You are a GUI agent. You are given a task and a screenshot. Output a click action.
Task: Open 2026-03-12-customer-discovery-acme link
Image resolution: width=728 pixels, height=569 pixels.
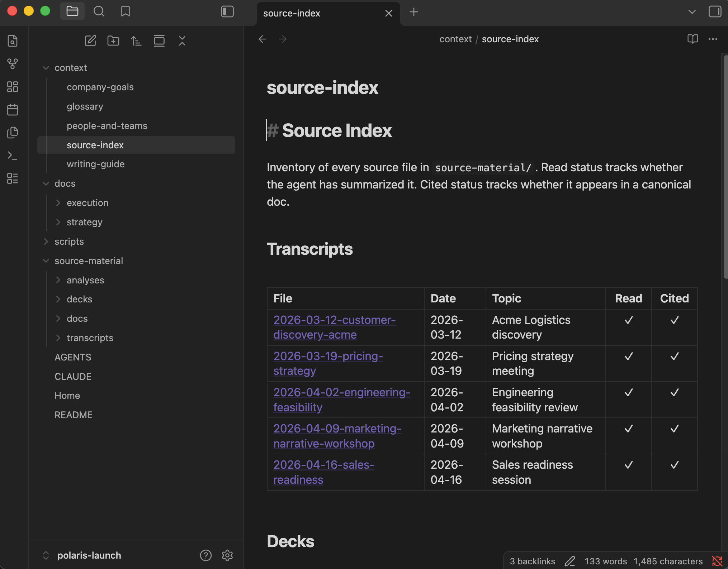pos(334,327)
